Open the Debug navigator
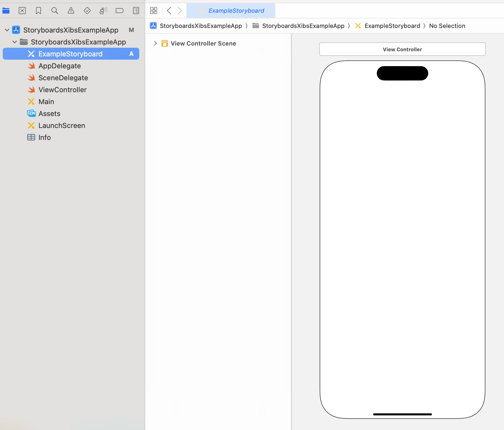This screenshot has width=504, height=430. (x=104, y=11)
